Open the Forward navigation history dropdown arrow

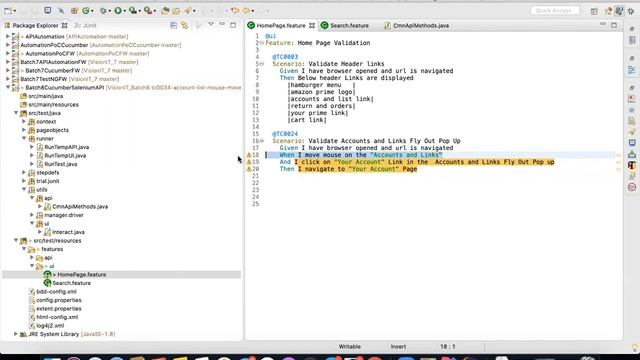click(253, 11)
